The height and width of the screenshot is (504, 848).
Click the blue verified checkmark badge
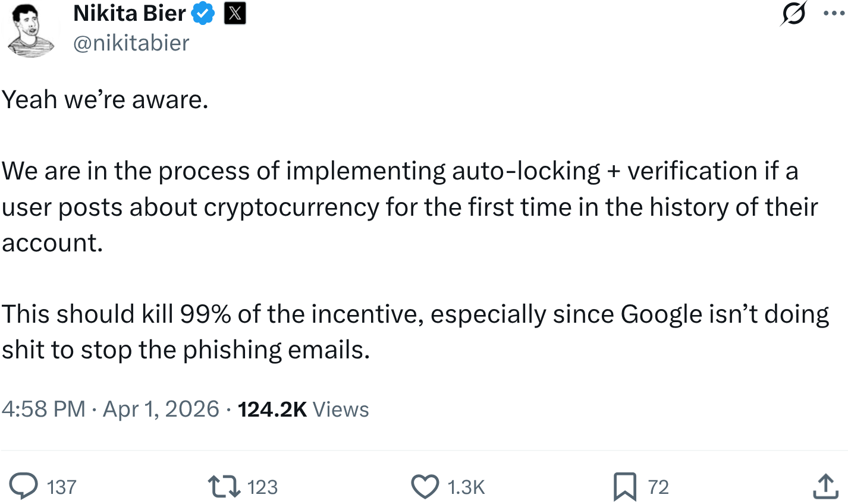click(x=203, y=13)
